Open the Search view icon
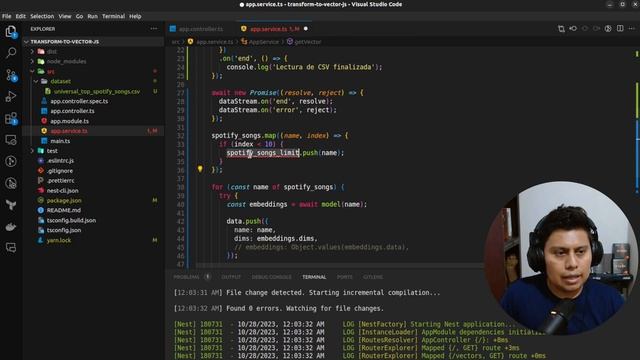Viewport: 640px width, 360px height. [11, 53]
